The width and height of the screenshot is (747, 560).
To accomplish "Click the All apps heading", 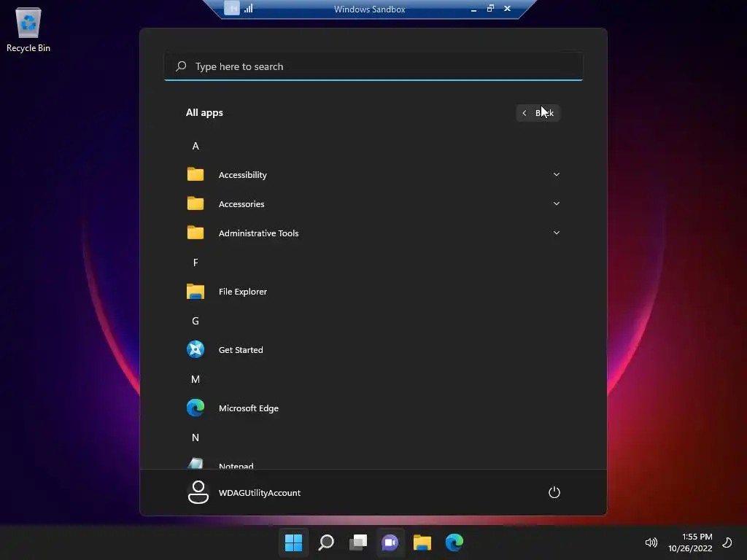I will tap(204, 113).
